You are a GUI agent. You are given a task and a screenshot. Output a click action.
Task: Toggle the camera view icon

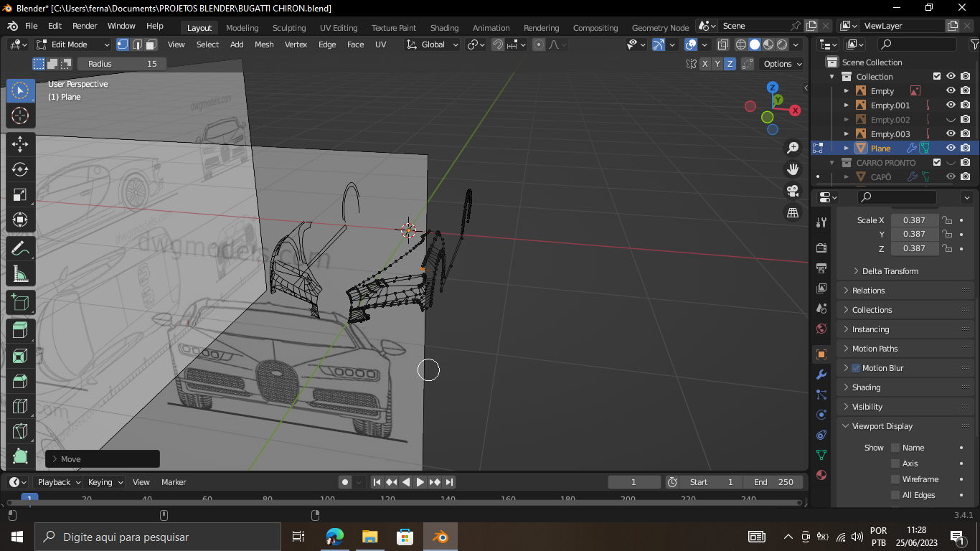tap(793, 192)
